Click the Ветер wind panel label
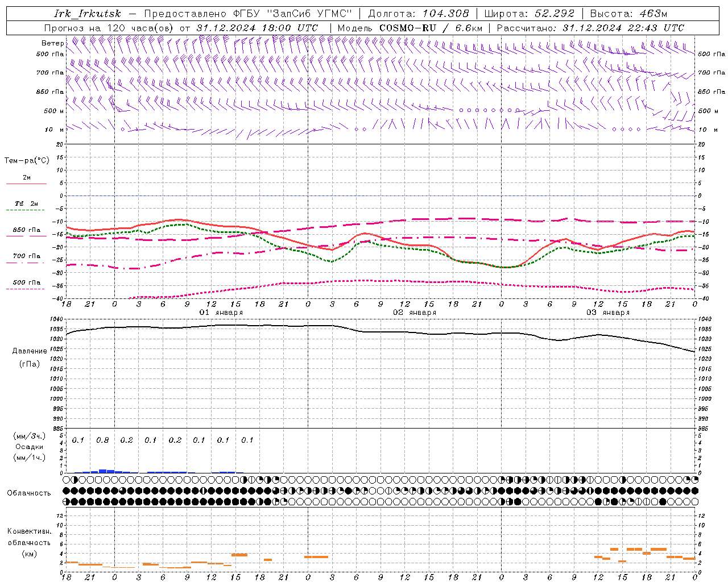Image resolution: width=728 pixels, height=582 pixels. coord(53,43)
